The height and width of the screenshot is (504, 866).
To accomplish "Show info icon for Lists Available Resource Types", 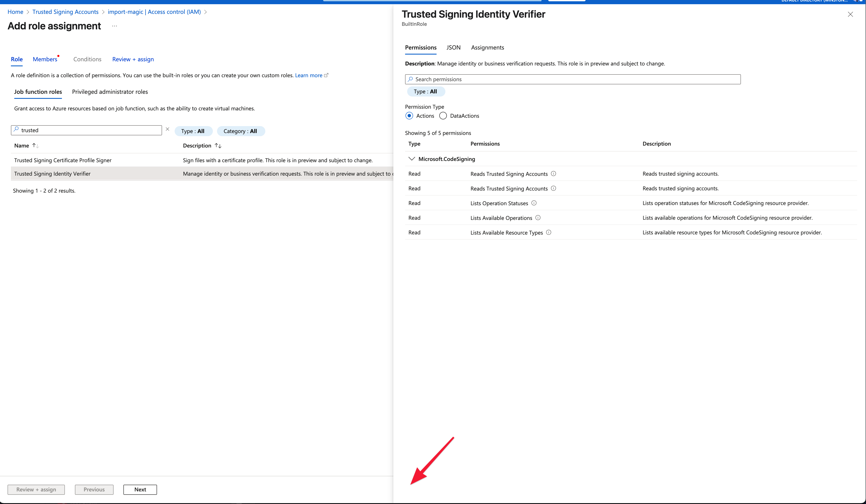I will [548, 232].
